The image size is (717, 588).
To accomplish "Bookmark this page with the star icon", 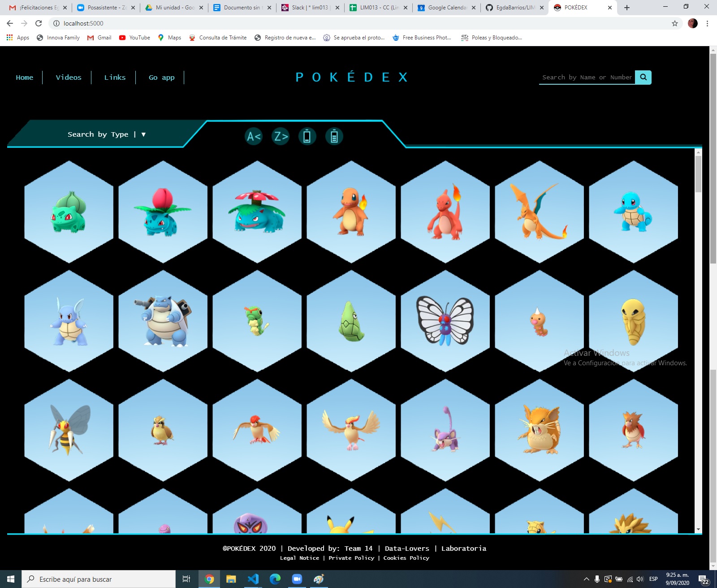I will (675, 23).
